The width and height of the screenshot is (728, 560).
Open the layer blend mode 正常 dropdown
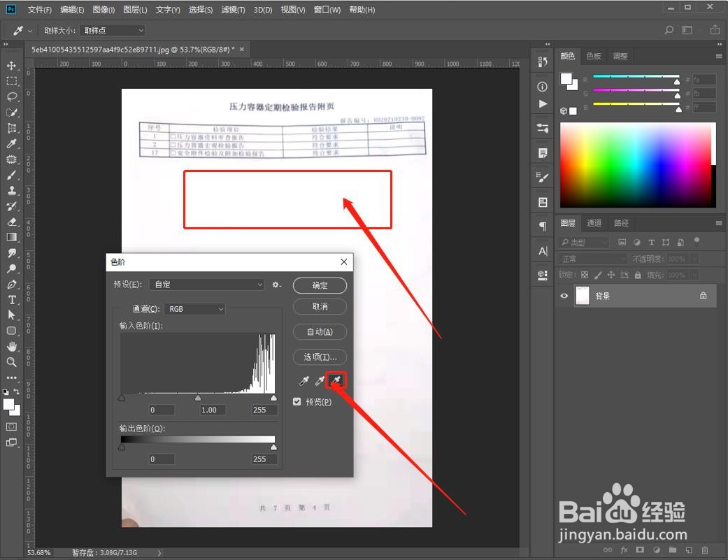(x=593, y=259)
